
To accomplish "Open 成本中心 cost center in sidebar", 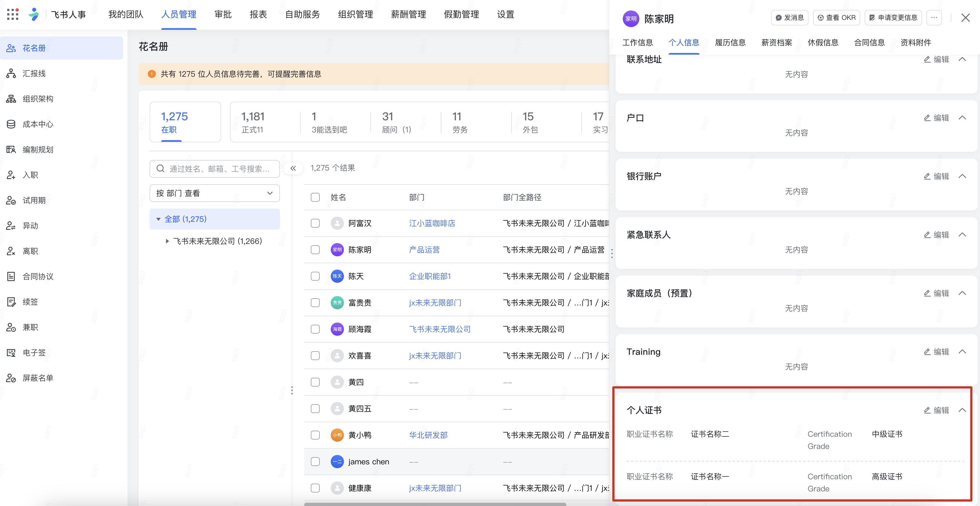I will pos(62,124).
